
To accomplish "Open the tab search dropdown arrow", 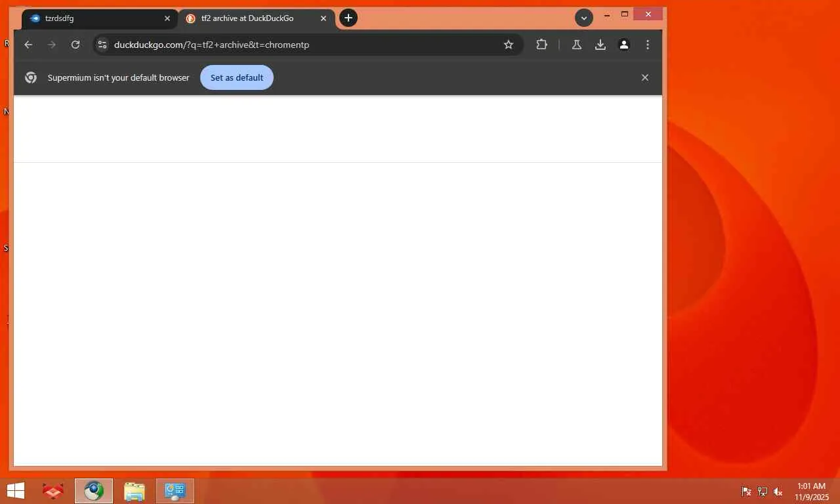I will (x=584, y=18).
